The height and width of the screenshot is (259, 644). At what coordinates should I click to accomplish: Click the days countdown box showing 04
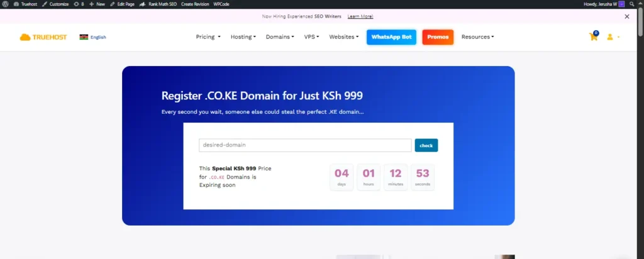341,177
